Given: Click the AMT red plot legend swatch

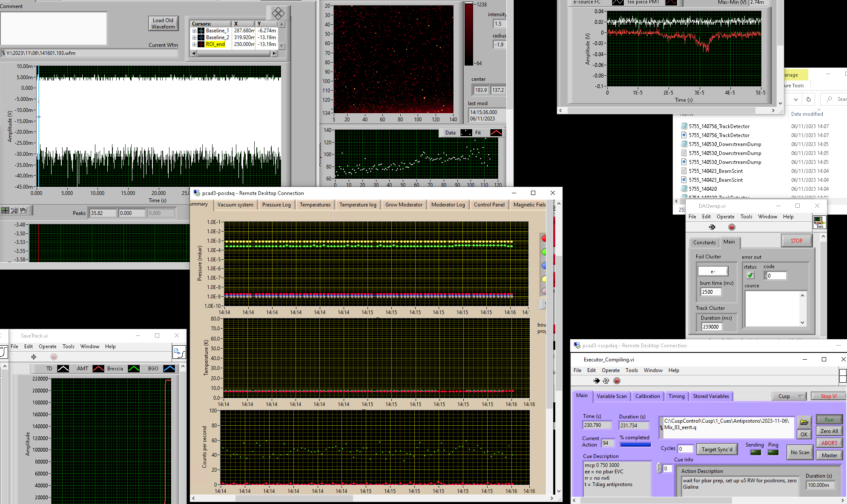Looking at the screenshot, I should [98, 369].
